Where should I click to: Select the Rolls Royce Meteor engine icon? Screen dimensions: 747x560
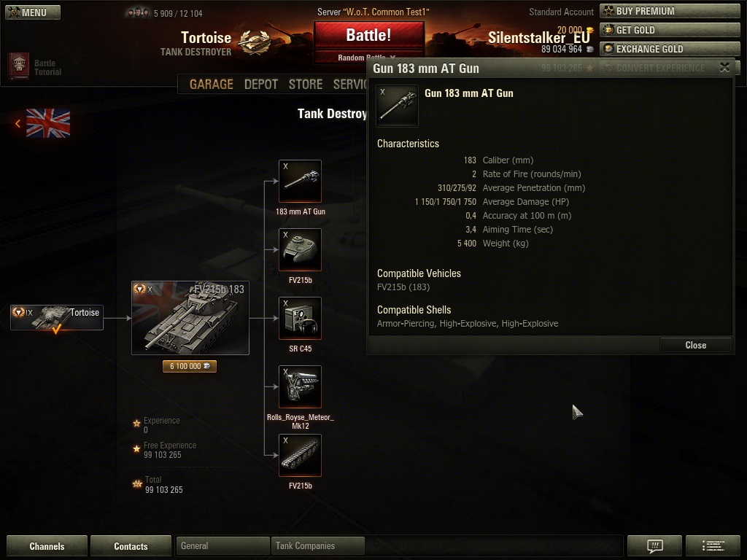point(300,386)
